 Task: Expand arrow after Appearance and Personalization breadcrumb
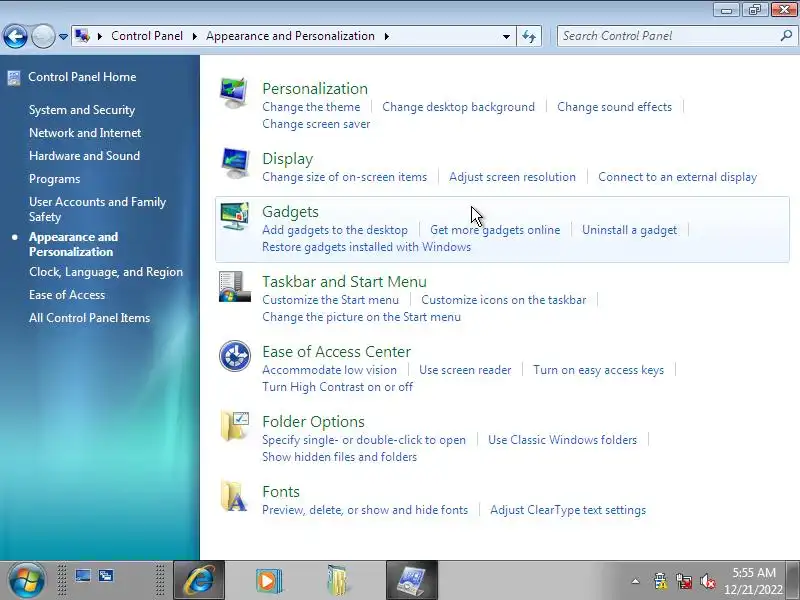tap(387, 36)
